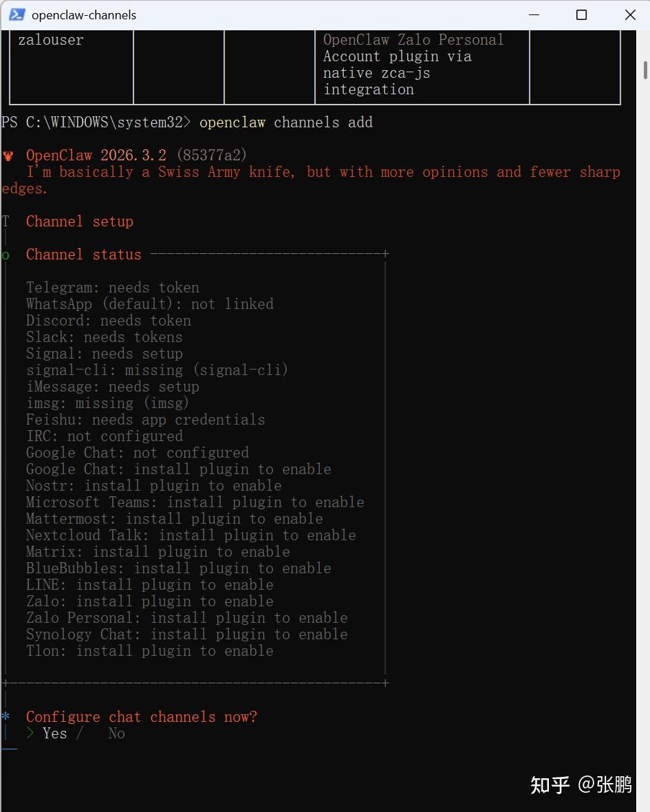Click the openclaw-channels window title text
The width and height of the screenshot is (650, 812).
click(x=84, y=14)
